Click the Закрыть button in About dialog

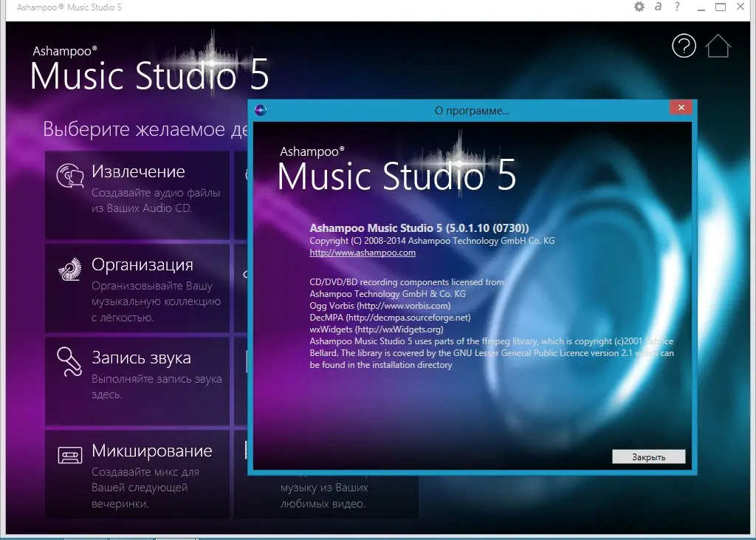pyautogui.click(x=648, y=457)
